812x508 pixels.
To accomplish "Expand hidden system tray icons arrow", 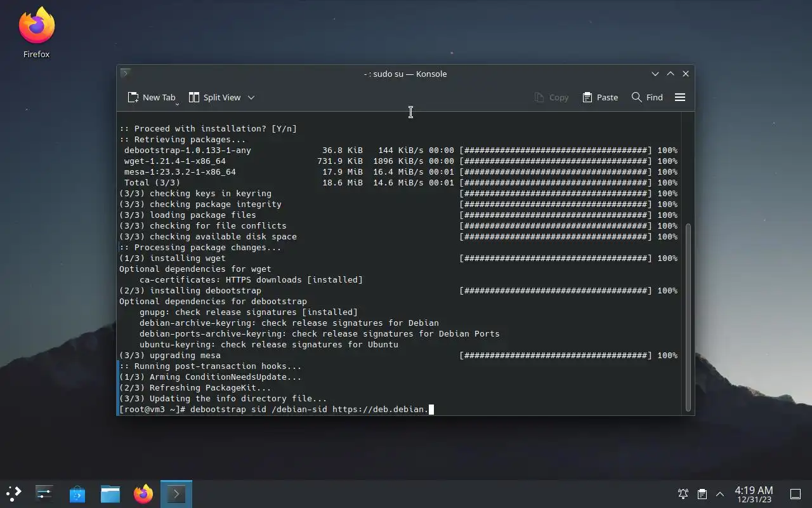I will (x=720, y=494).
